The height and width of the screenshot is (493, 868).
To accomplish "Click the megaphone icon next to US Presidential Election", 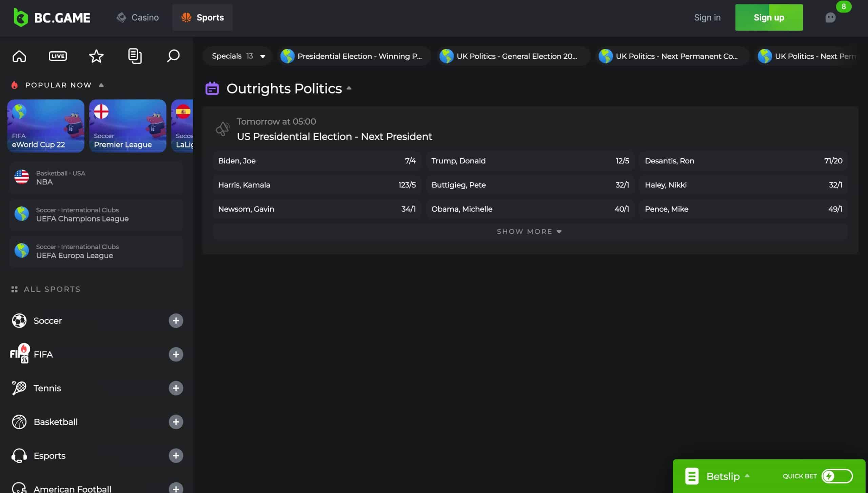I will coord(223,129).
